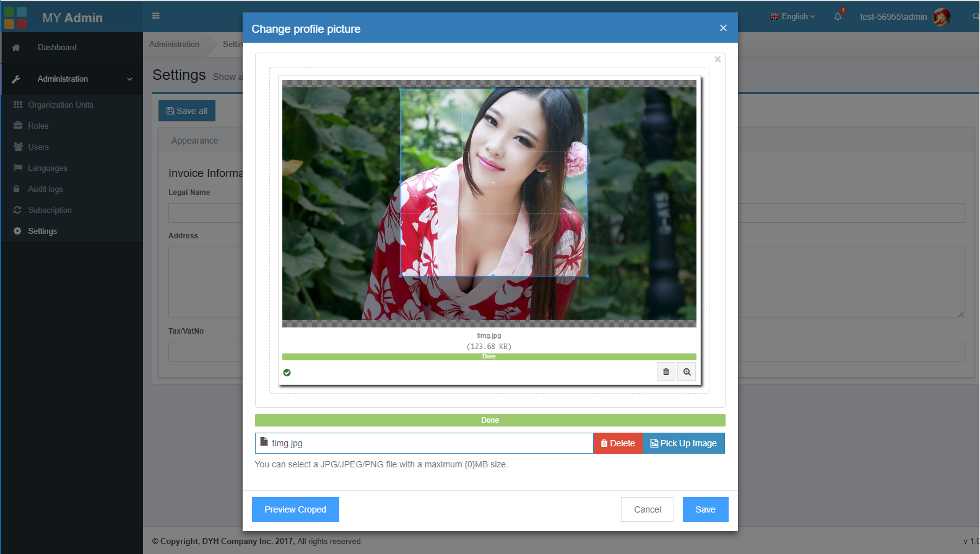Toggle the hamburger sidebar menu icon
The height and width of the screenshot is (554, 980).
click(x=156, y=16)
